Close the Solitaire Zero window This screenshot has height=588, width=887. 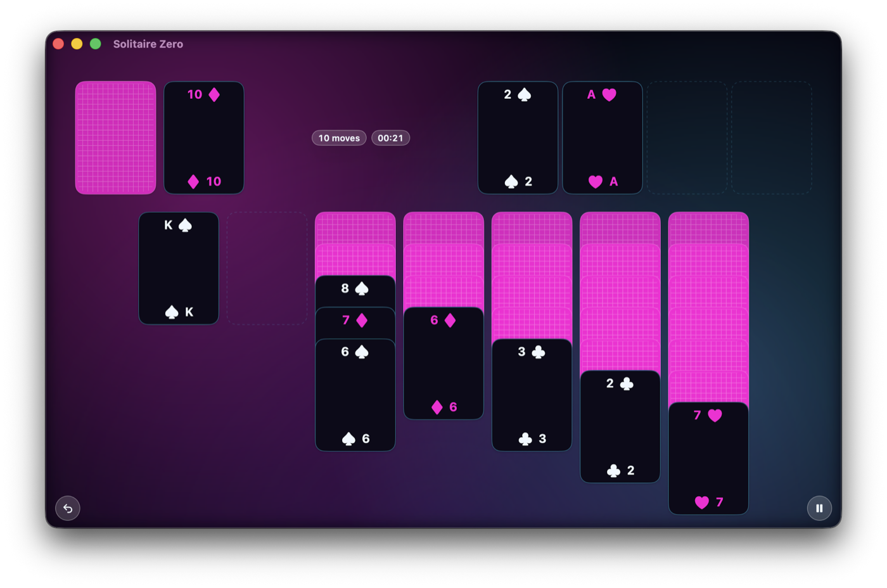(58, 44)
